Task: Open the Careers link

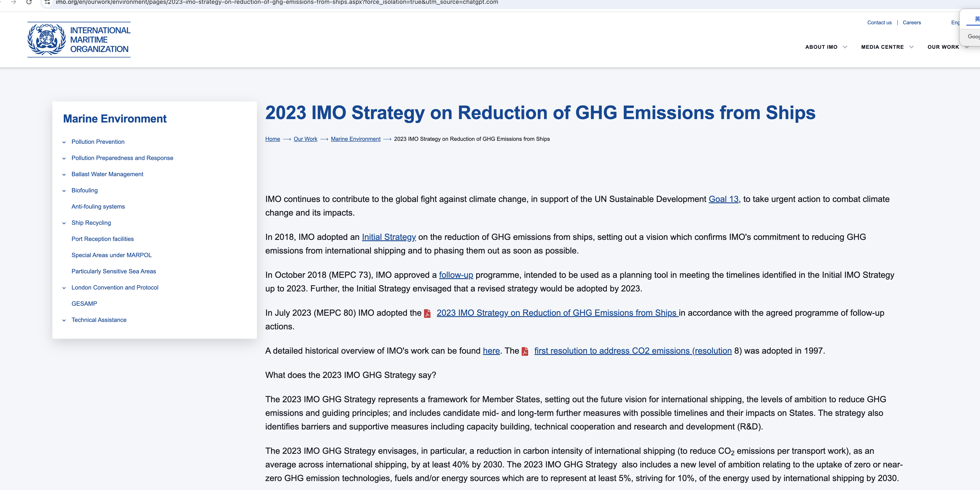Action: (912, 22)
